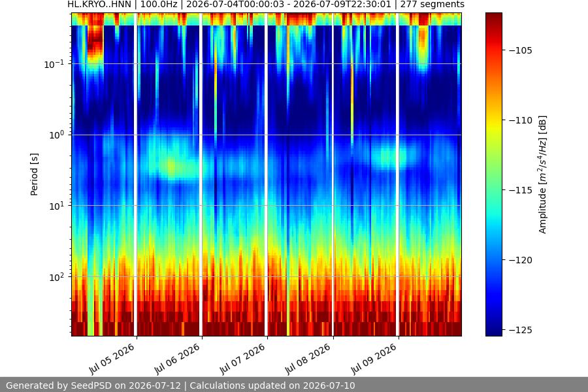Click the Generated by SeedPSD footer text
This screenshot has width=588, height=392.
(180, 385)
